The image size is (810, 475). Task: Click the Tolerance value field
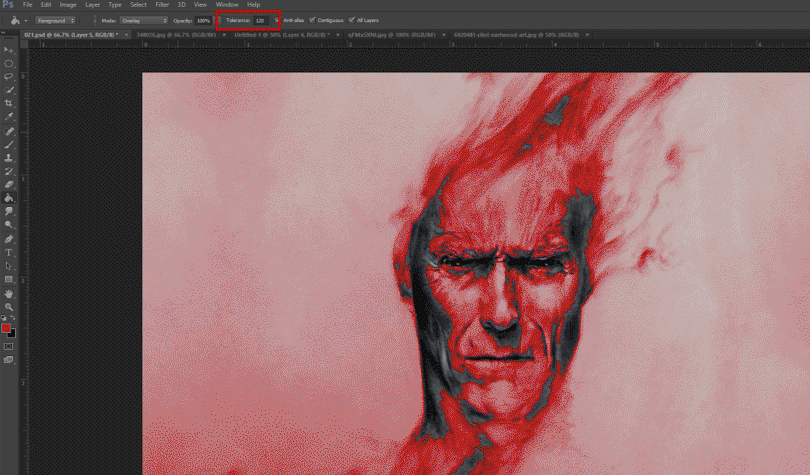coord(261,21)
